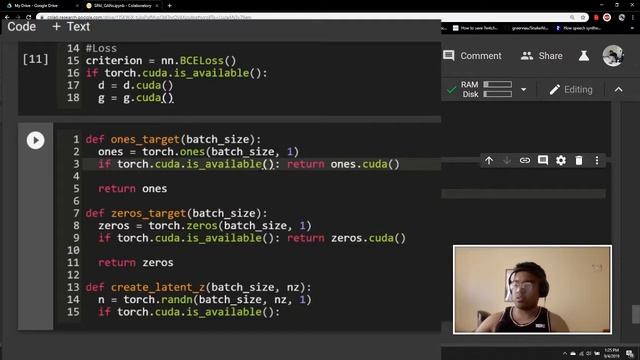Open the OneDrive cloud tray icon
Screen dimensions: 640x360
(x=573, y=353)
